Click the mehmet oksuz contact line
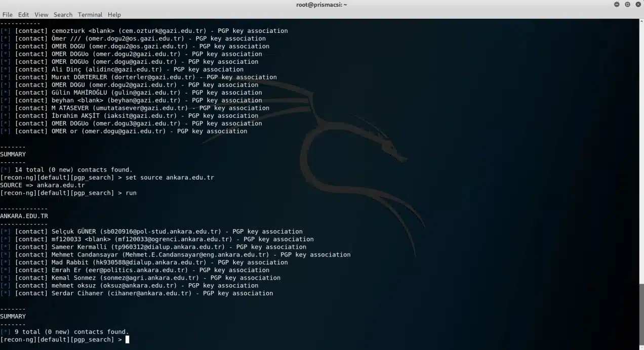Image resolution: width=644 pixels, height=350 pixels. tap(129, 285)
